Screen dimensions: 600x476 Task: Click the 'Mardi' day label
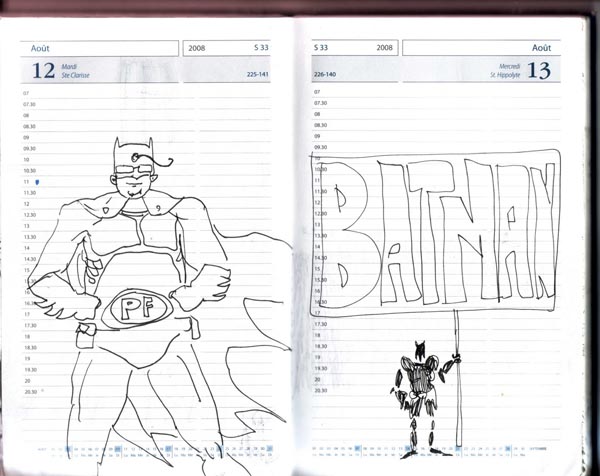point(69,67)
